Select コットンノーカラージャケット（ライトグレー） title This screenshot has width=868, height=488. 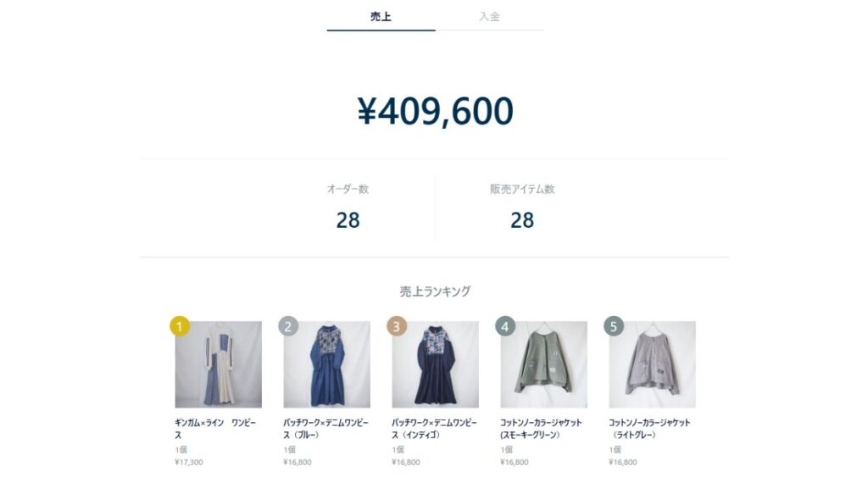649,429
